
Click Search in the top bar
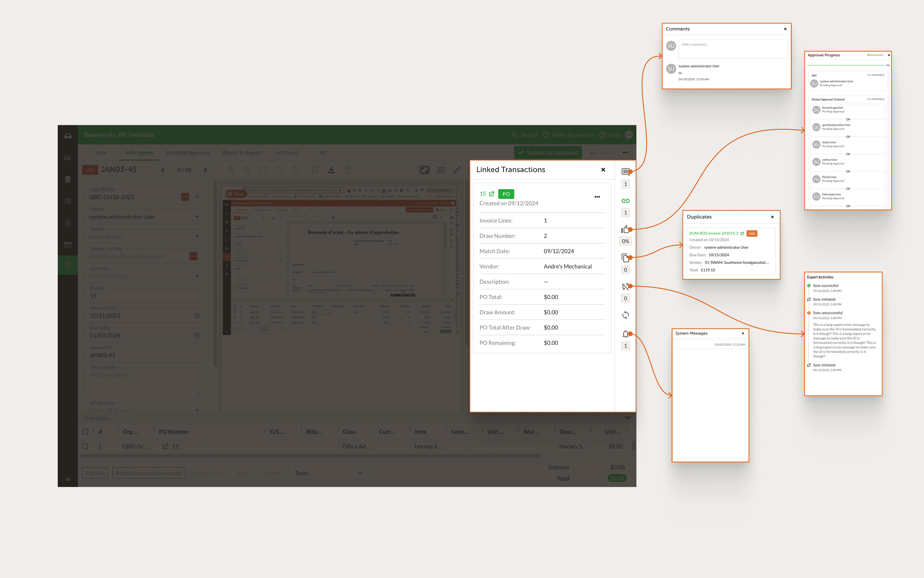click(526, 135)
